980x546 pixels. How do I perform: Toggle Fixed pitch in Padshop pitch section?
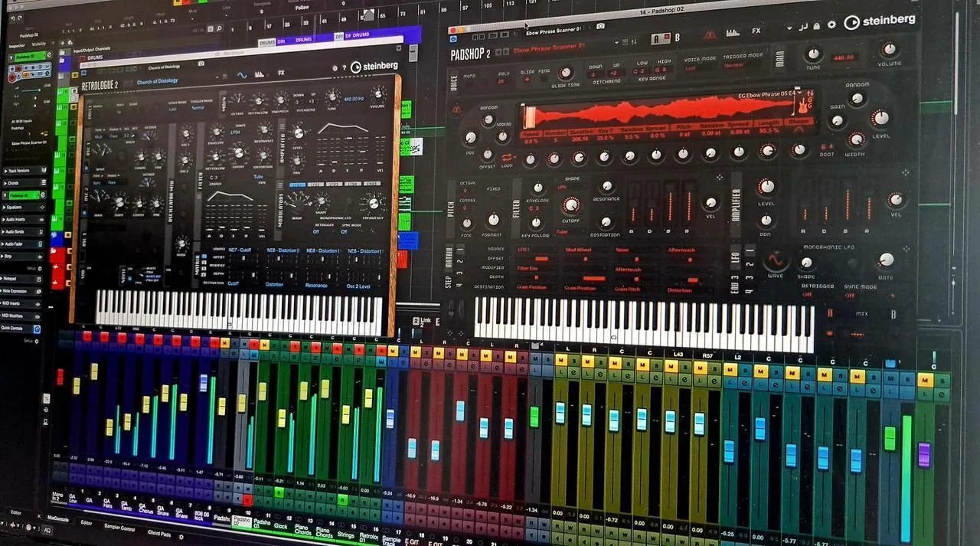coord(493,188)
